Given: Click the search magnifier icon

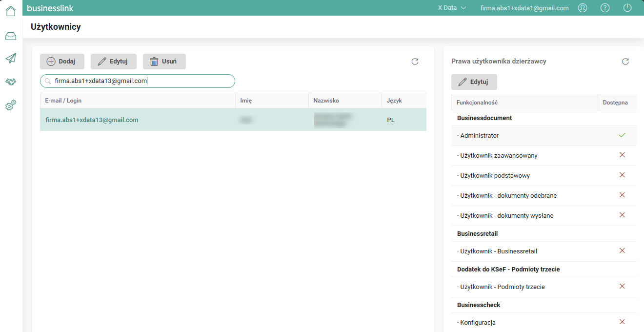Looking at the screenshot, I should pyautogui.click(x=48, y=81).
